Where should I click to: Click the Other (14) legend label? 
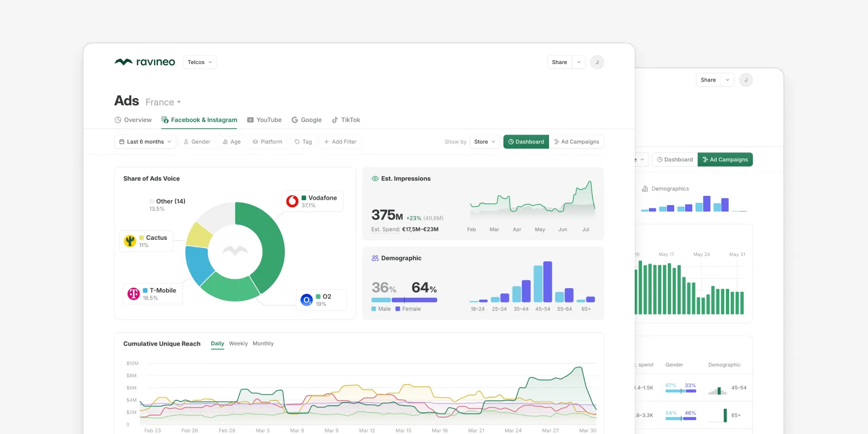(171, 201)
